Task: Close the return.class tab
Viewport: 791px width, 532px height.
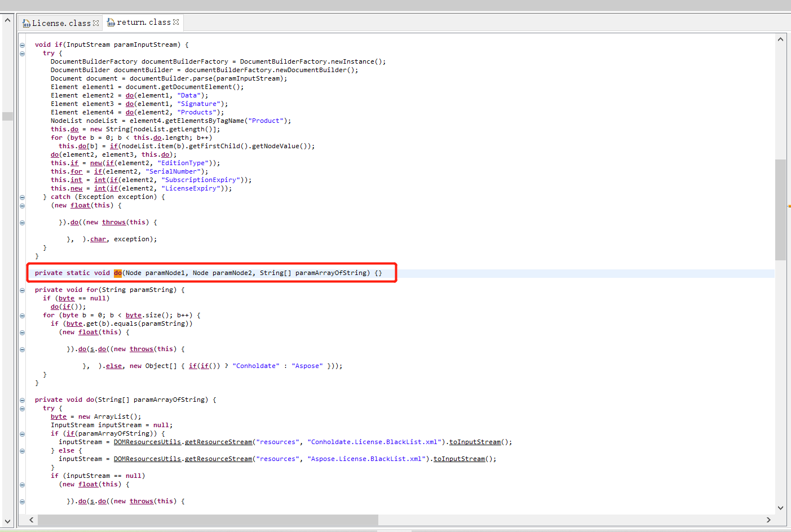Action: click(x=176, y=22)
